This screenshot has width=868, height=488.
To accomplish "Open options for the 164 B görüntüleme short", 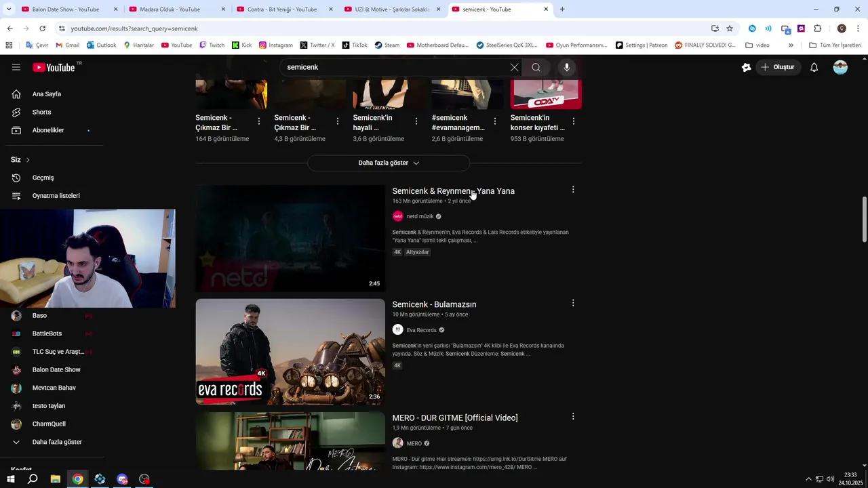I will (259, 121).
